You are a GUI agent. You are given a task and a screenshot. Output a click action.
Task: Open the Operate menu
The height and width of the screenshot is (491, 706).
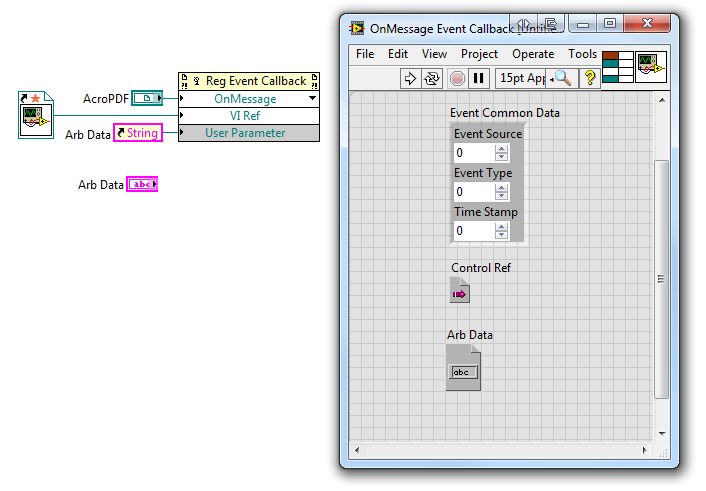click(533, 54)
